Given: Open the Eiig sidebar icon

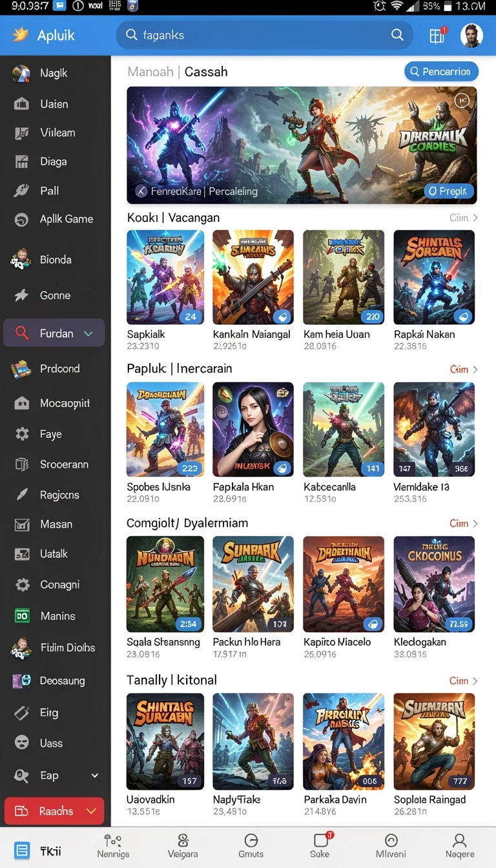Looking at the screenshot, I should [22, 713].
